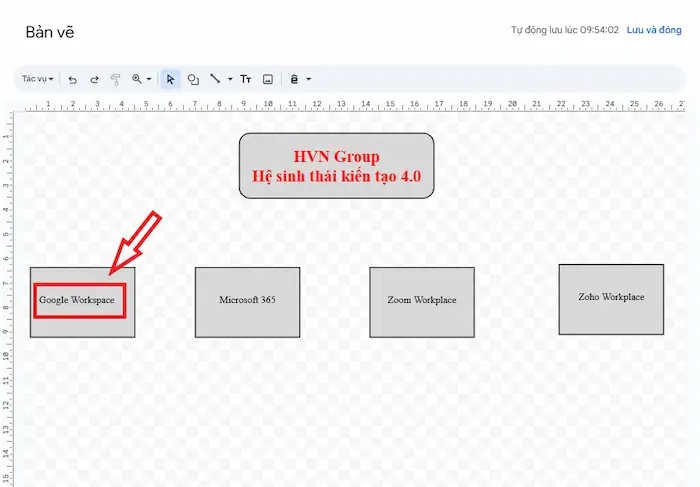Choose the select arrow cursor tool
Image resolution: width=700 pixels, height=487 pixels.
[x=170, y=79]
